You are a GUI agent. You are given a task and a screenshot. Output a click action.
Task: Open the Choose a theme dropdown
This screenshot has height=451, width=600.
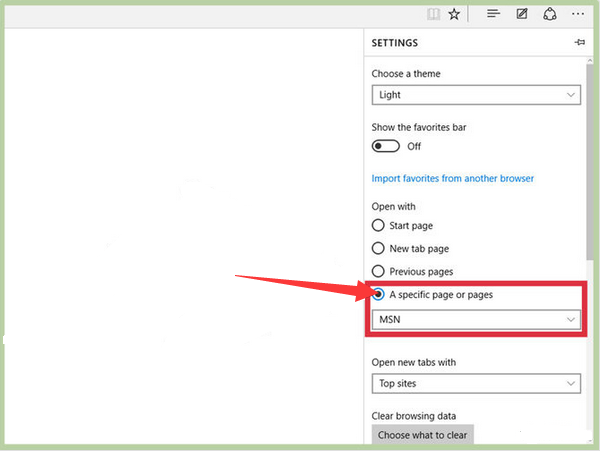point(476,95)
